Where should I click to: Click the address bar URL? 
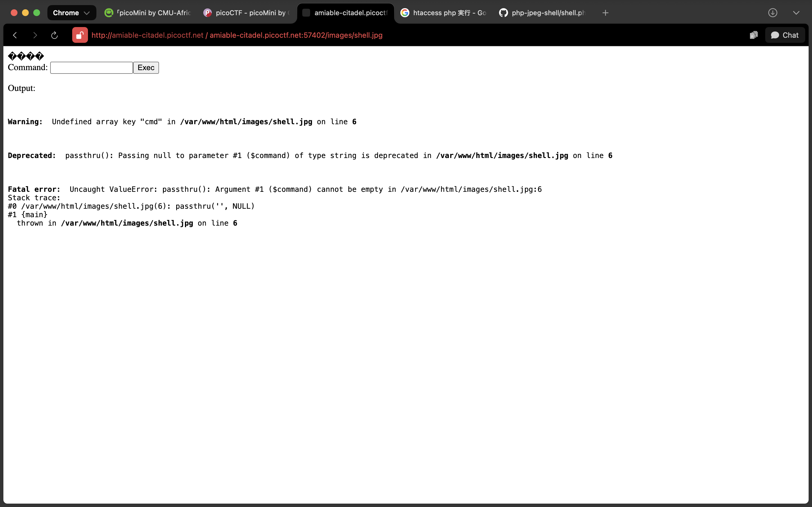pos(237,35)
